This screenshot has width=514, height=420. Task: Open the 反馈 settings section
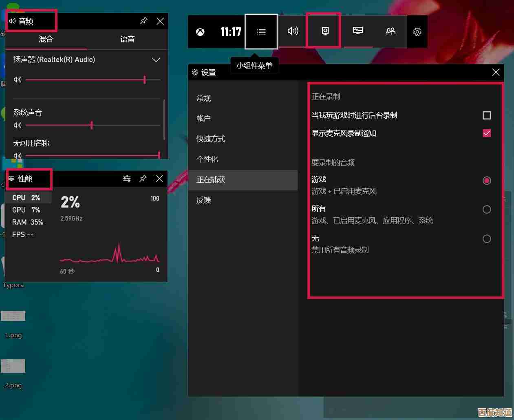203,200
